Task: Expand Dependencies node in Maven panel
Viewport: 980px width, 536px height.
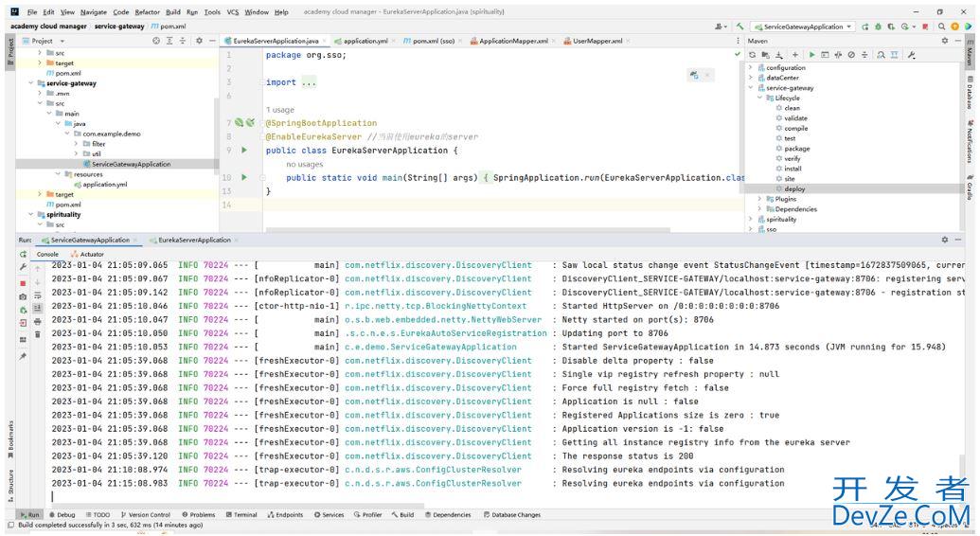Action: [x=760, y=209]
